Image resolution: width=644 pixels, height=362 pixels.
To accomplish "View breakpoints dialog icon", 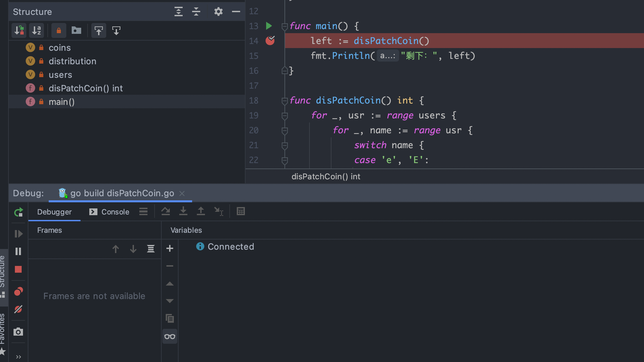I will (18, 291).
